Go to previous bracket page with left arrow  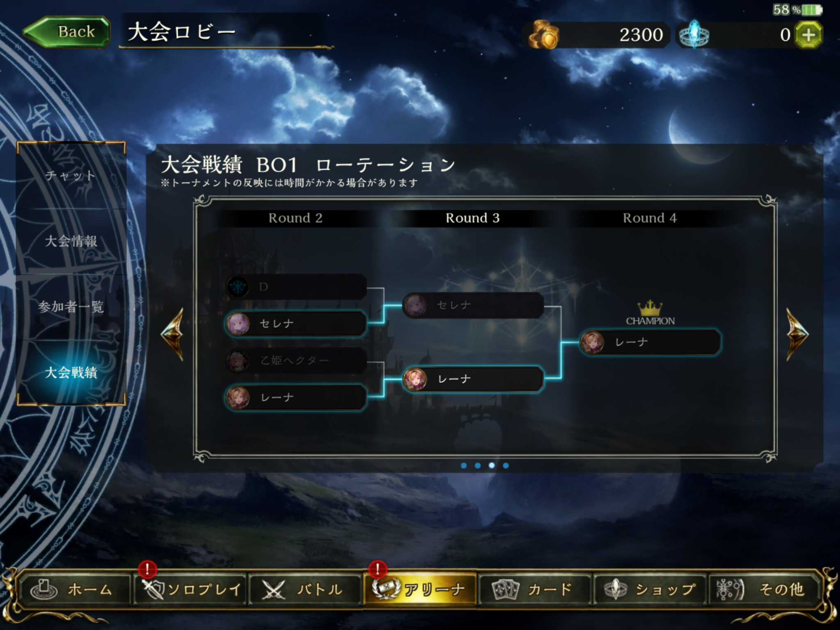point(172,334)
